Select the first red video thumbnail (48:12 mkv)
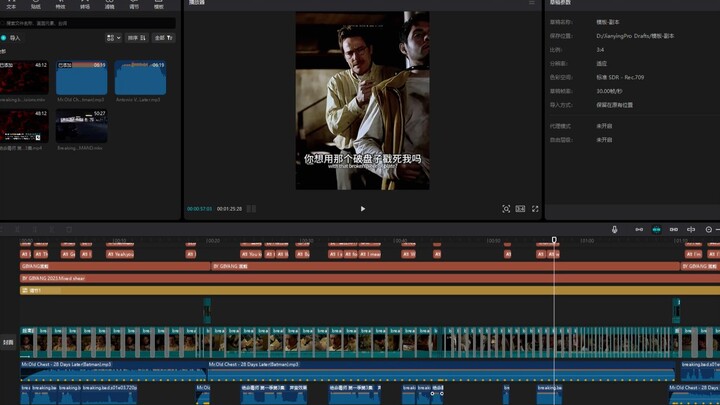 pos(24,77)
